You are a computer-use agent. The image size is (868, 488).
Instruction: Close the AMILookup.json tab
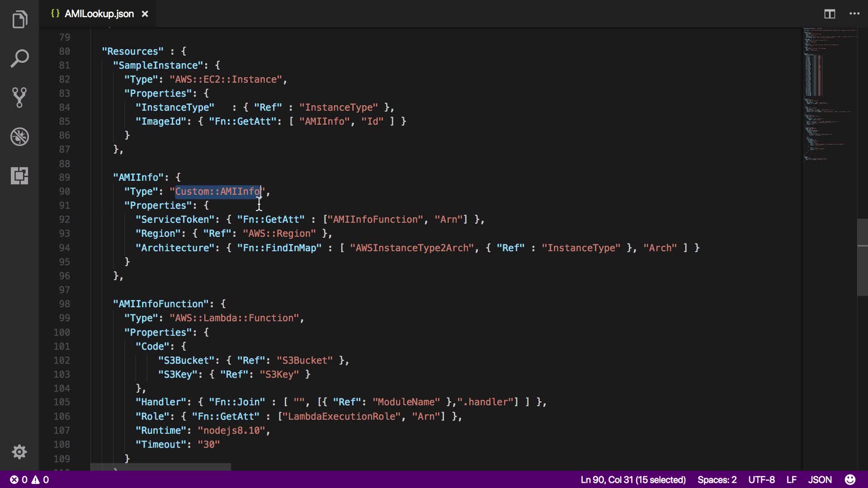145,14
